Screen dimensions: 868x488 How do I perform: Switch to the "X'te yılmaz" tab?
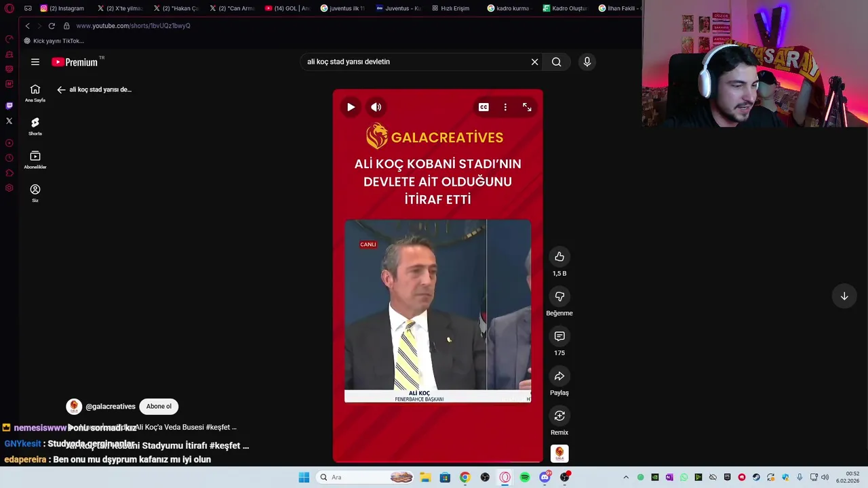(119, 8)
